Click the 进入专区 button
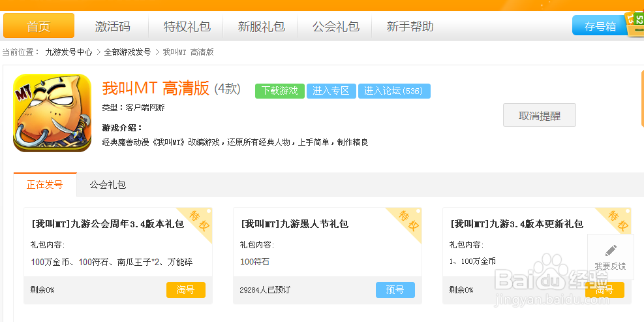The width and height of the screenshot is (644, 322). pyautogui.click(x=331, y=91)
